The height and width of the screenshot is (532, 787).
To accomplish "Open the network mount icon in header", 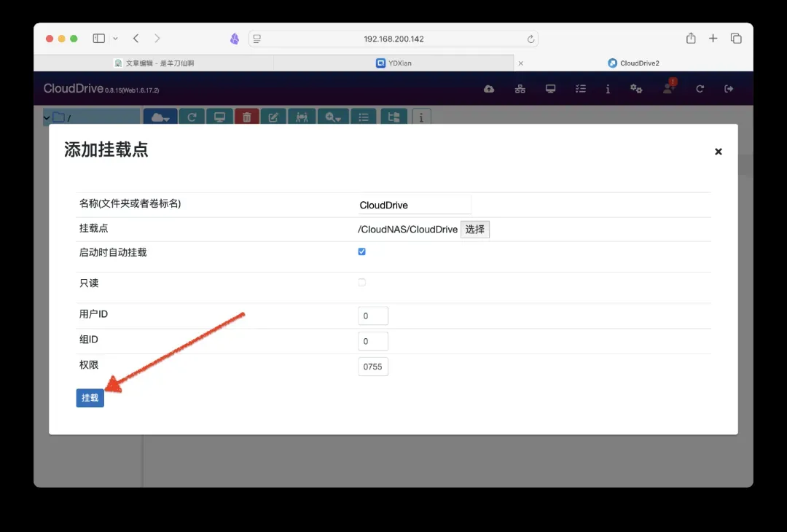I will click(520, 89).
